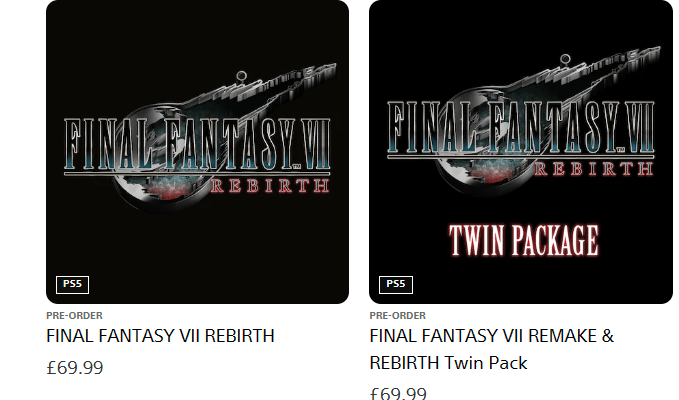Click the red TWIN PACKAGE lettering
Viewport: 679px width, 400px height.
pos(524,240)
